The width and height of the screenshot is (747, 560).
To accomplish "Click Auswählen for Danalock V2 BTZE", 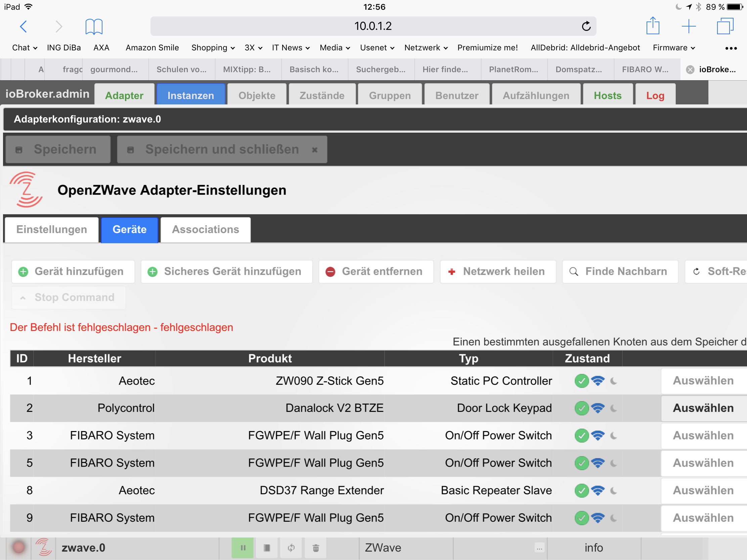I will point(703,408).
